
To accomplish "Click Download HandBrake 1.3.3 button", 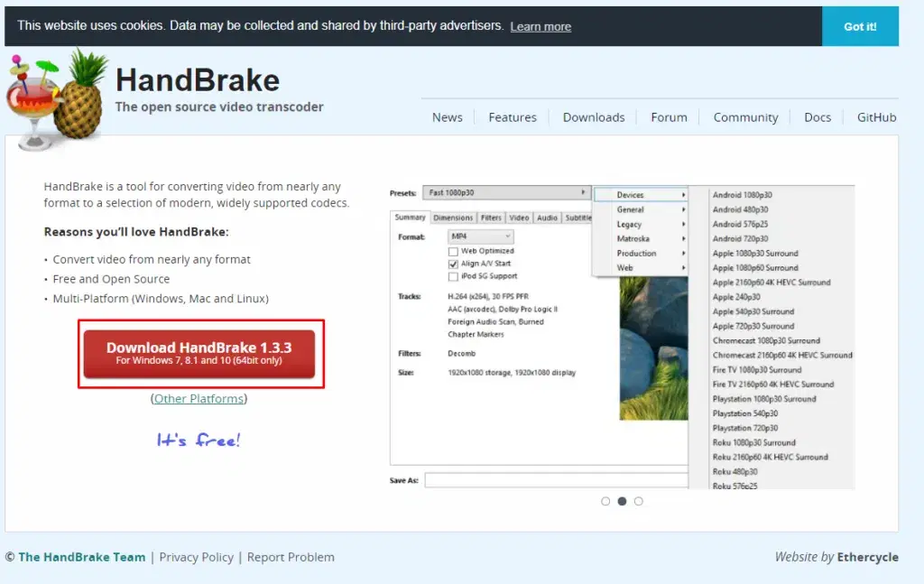I will 199,354.
